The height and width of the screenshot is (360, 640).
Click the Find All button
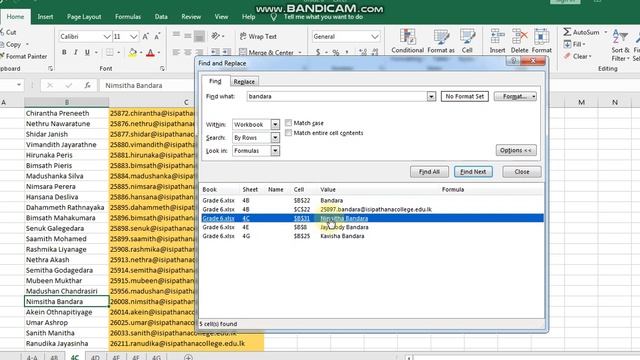point(429,172)
